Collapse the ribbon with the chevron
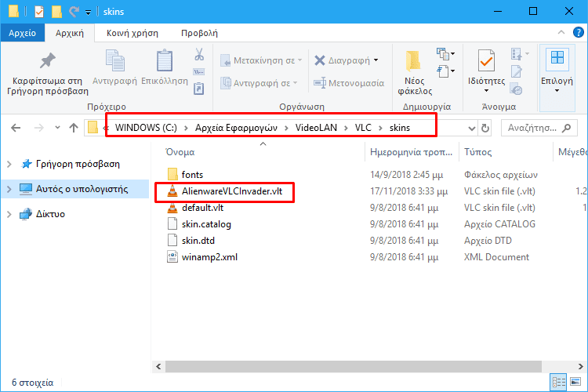This screenshot has height=392, width=588. [561, 32]
